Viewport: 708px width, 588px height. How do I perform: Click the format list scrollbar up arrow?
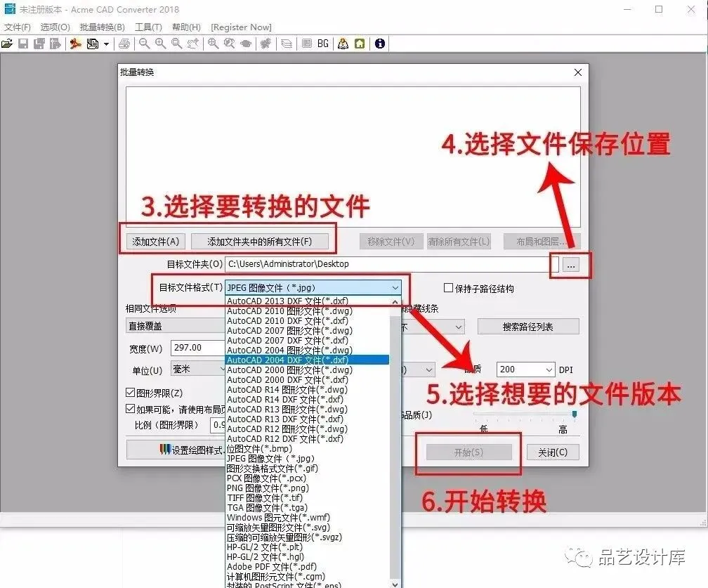[395, 301]
